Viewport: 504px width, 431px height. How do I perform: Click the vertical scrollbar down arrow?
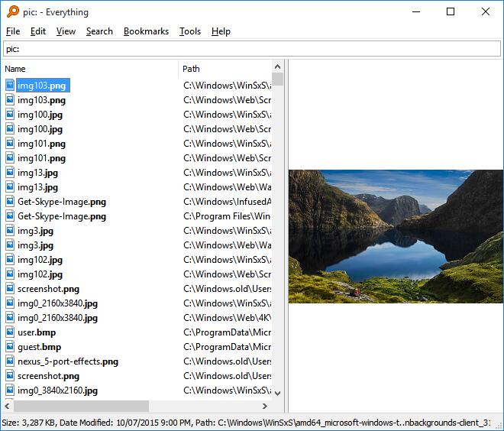point(277,392)
